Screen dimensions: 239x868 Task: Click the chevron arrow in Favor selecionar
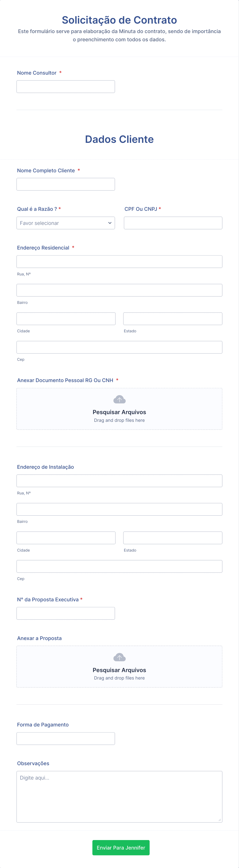click(110, 223)
